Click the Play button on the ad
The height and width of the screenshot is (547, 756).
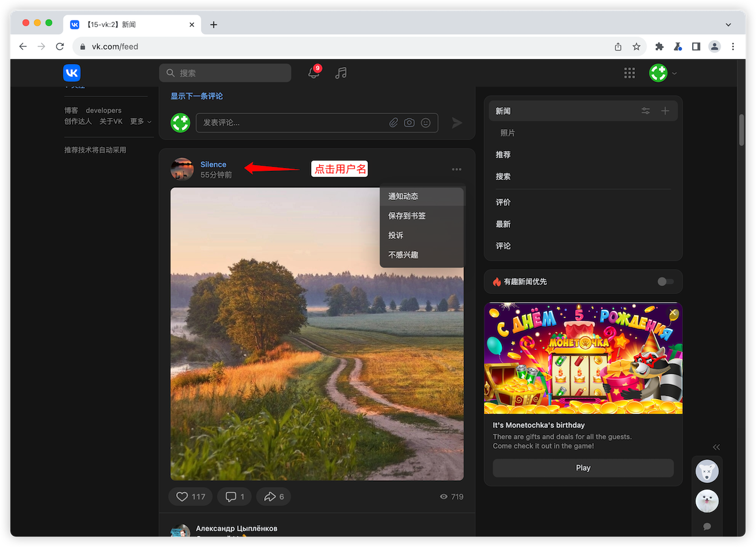(x=583, y=468)
